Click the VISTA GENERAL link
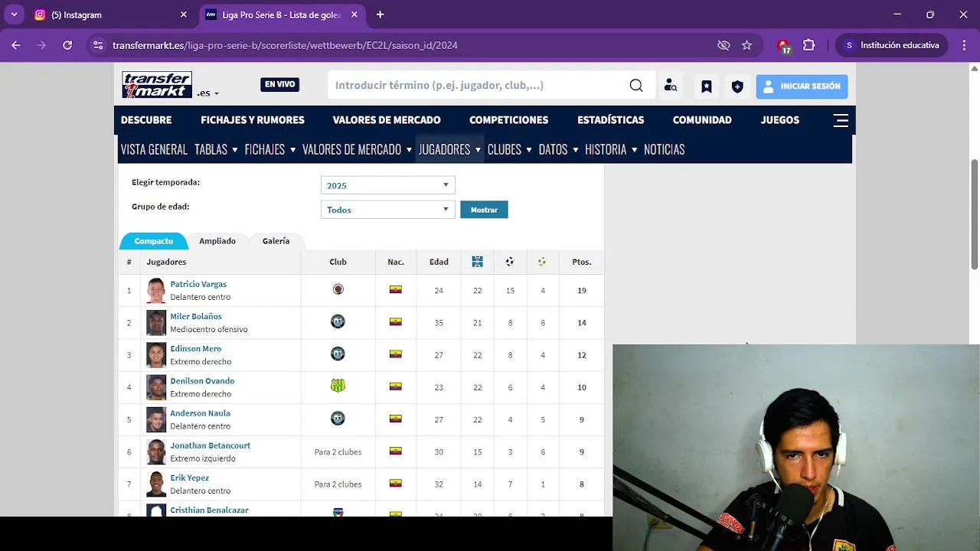980x551 pixels. click(154, 149)
